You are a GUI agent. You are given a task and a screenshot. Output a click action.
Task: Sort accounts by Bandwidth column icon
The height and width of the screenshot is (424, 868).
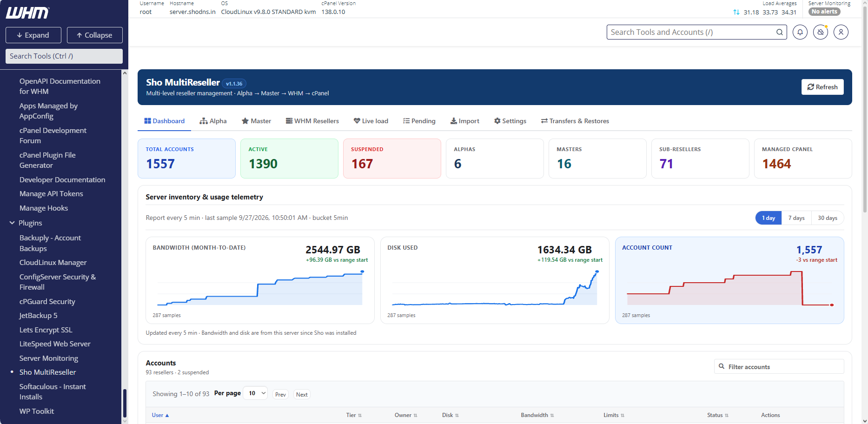click(x=552, y=415)
